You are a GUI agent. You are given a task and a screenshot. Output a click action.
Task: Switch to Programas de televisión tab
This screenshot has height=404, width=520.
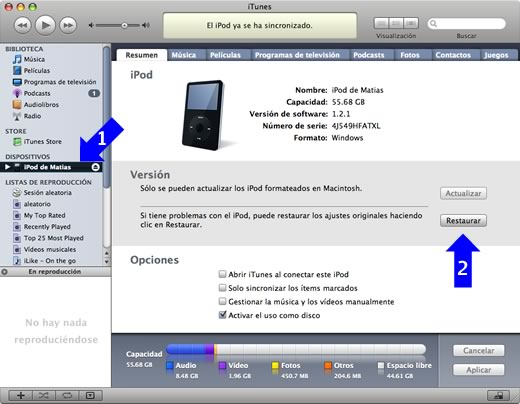(297, 55)
